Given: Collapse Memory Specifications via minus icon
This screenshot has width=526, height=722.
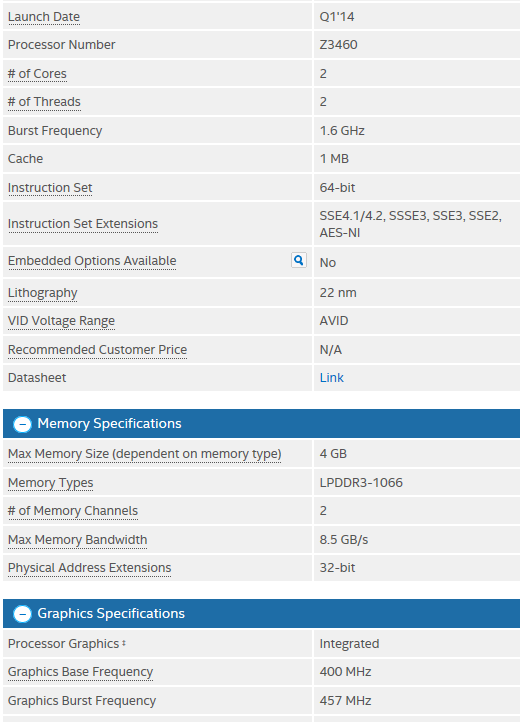Looking at the screenshot, I should click(22, 424).
